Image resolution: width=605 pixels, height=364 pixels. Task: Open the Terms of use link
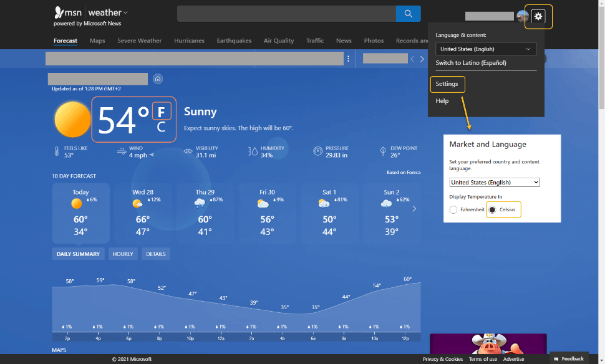tap(483, 359)
